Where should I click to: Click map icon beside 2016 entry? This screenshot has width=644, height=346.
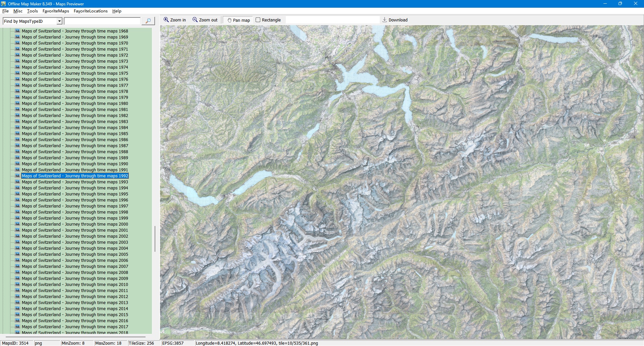pos(17,321)
